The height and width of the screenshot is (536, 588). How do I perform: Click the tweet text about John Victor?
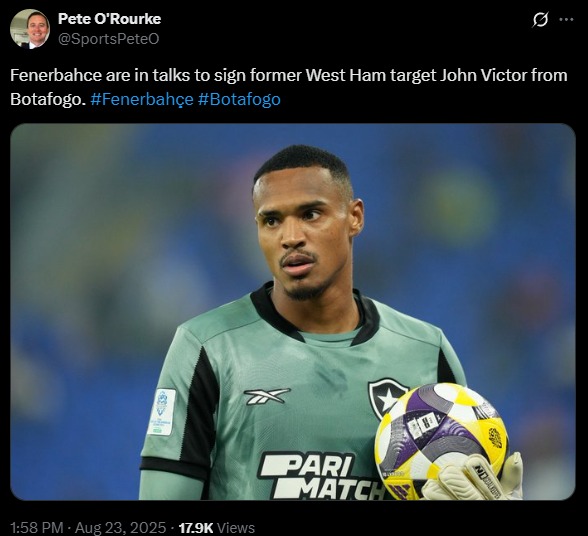[289, 87]
